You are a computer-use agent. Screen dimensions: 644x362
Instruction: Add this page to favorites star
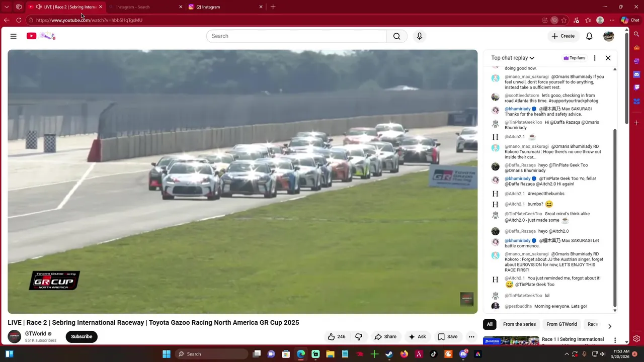[x=564, y=20]
